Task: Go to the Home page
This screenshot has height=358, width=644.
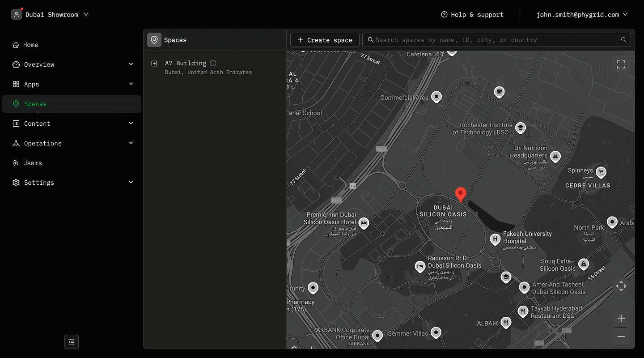Action: tap(31, 45)
